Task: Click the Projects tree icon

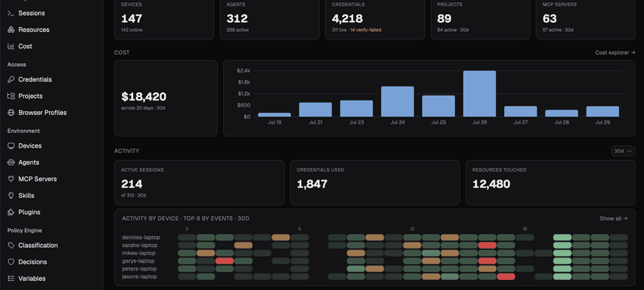Action: pyautogui.click(x=11, y=96)
